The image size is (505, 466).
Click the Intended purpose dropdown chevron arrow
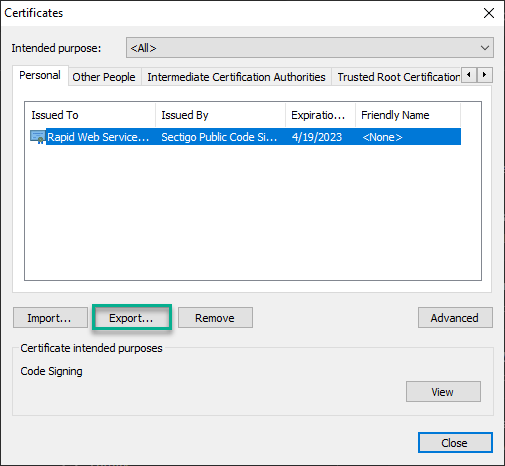point(485,48)
